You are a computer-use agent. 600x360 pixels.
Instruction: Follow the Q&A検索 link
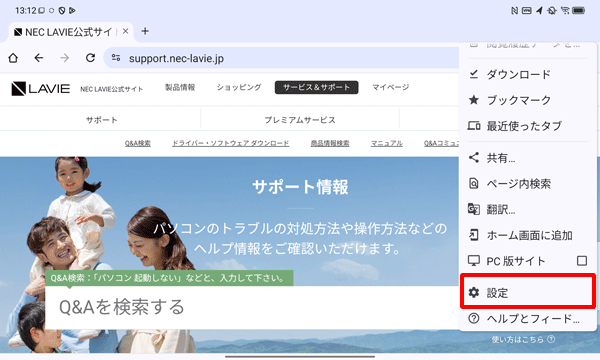[x=138, y=143]
